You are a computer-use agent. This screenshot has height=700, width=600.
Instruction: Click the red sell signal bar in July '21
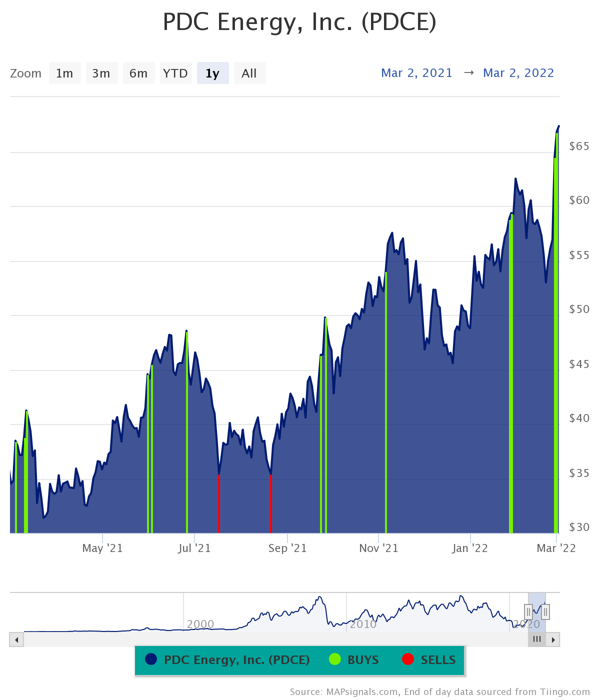coord(218,503)
